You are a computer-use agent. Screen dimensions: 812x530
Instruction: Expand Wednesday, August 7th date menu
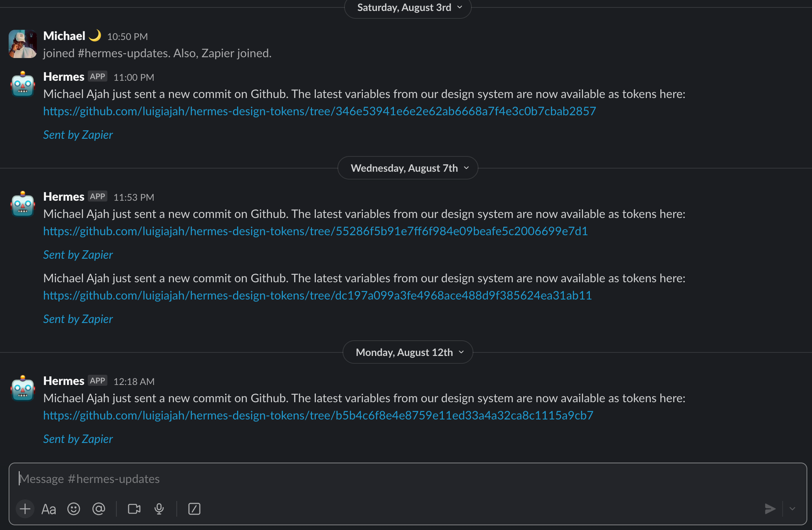pos(408,168)
